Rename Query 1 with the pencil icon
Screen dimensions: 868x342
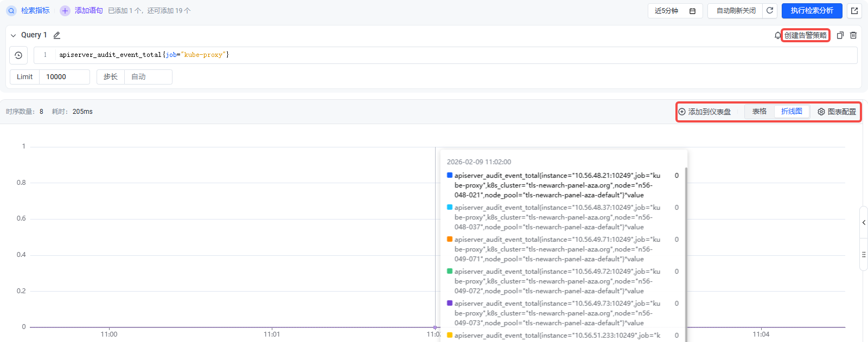(56, 35)
